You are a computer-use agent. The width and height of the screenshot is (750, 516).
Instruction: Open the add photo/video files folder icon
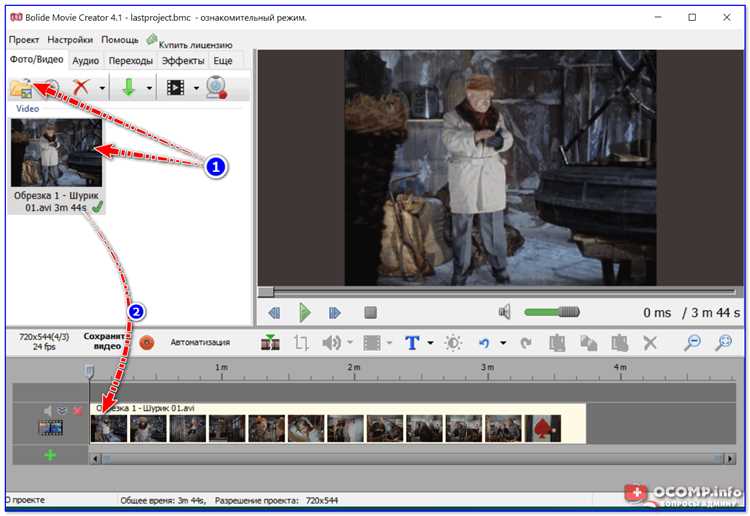(x=21, y=88)
